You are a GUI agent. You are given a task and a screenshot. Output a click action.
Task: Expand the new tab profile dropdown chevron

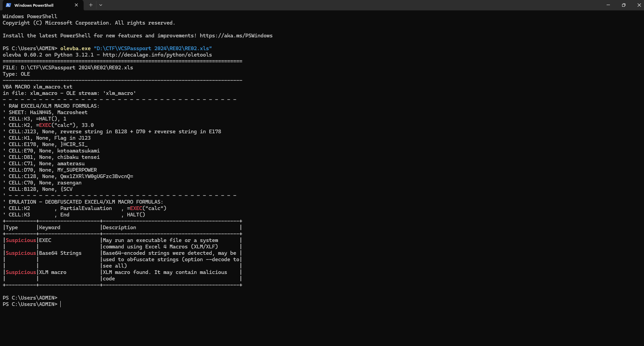click(101, 5)
